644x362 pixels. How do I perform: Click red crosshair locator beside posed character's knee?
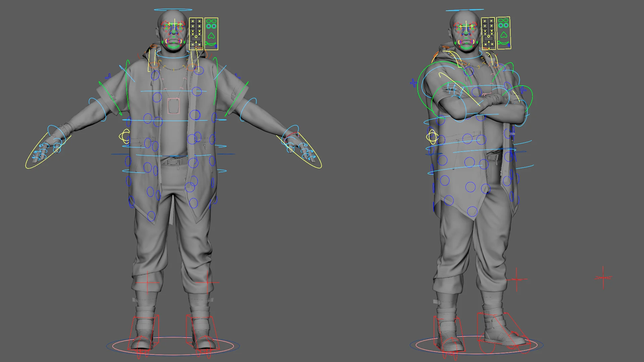[517, 279]
